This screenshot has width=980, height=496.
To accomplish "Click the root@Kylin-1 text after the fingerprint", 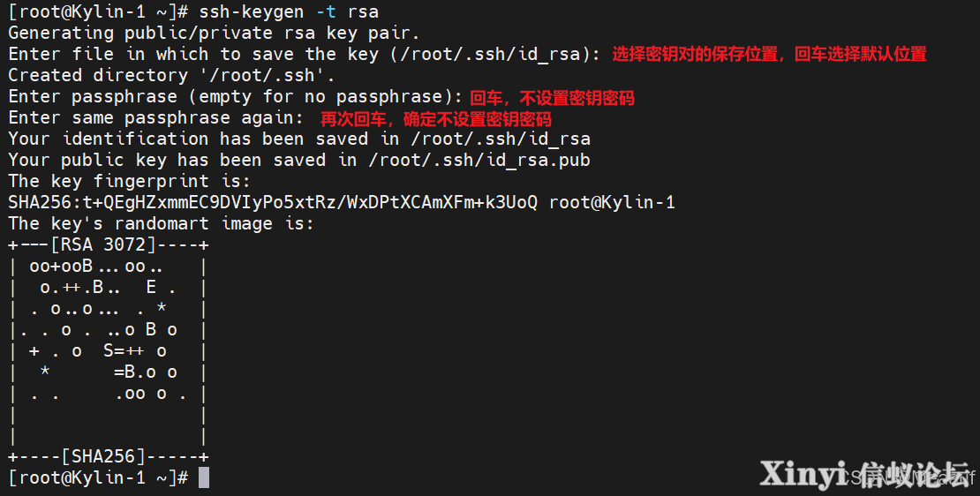I will [x=612, y=202].
